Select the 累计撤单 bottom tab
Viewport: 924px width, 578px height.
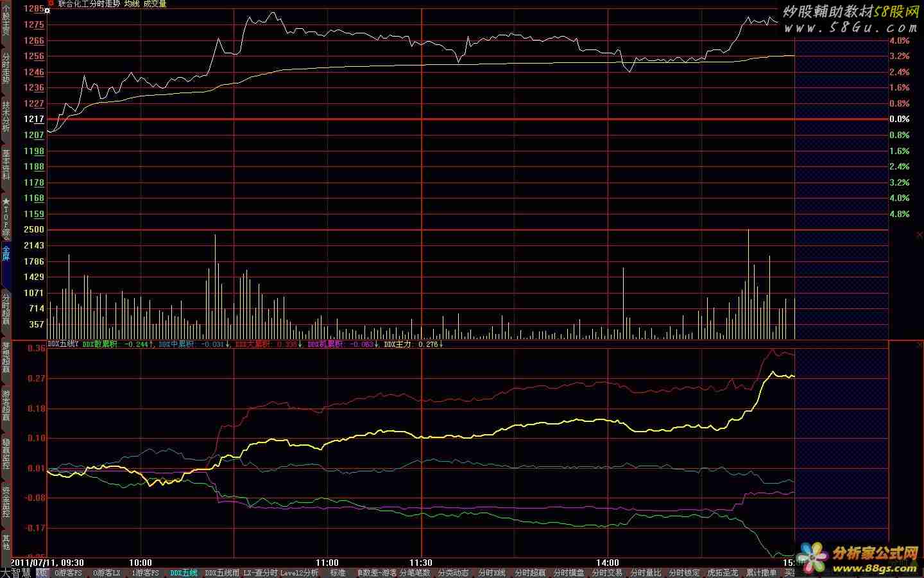tap(761, 573)
